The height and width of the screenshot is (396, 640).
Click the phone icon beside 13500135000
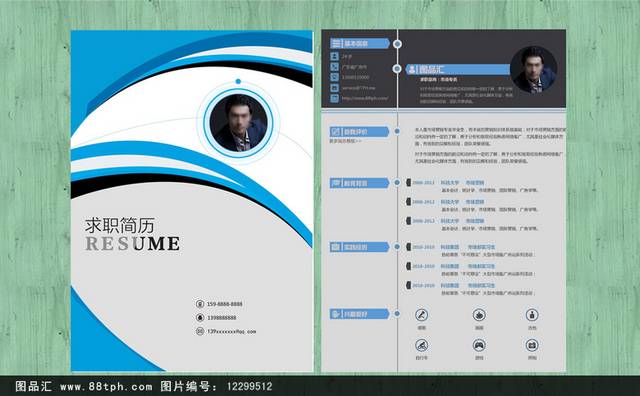click(x=334, y=77)
